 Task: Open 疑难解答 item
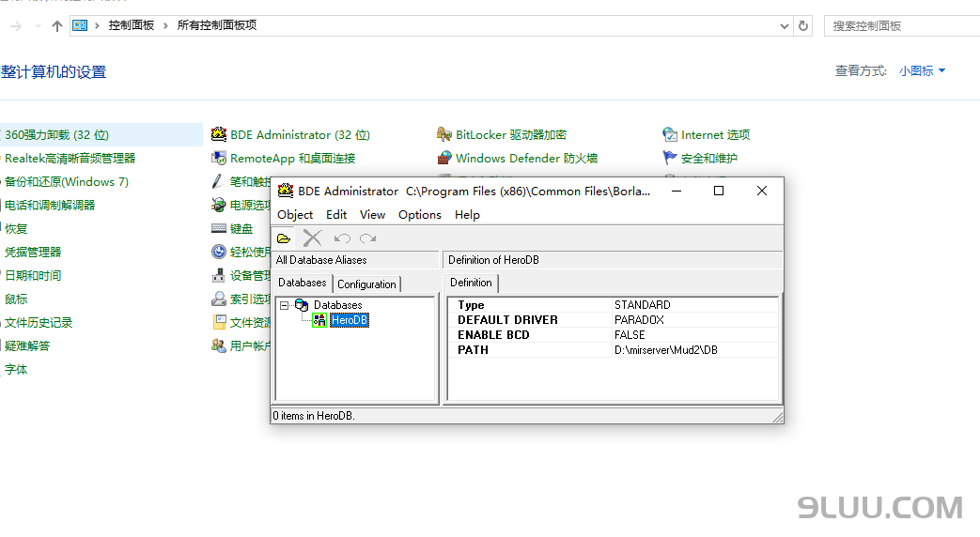(x=27, y=345)
